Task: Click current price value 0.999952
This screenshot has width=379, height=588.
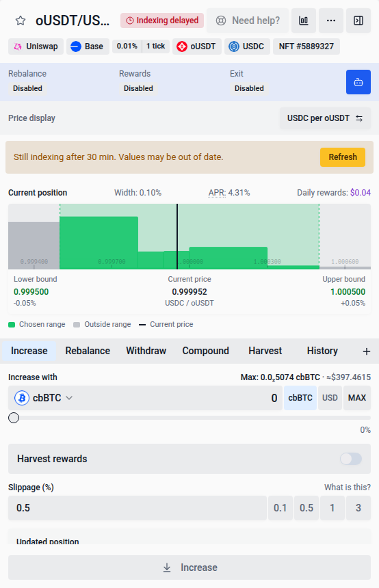Action: pos(189,292)
